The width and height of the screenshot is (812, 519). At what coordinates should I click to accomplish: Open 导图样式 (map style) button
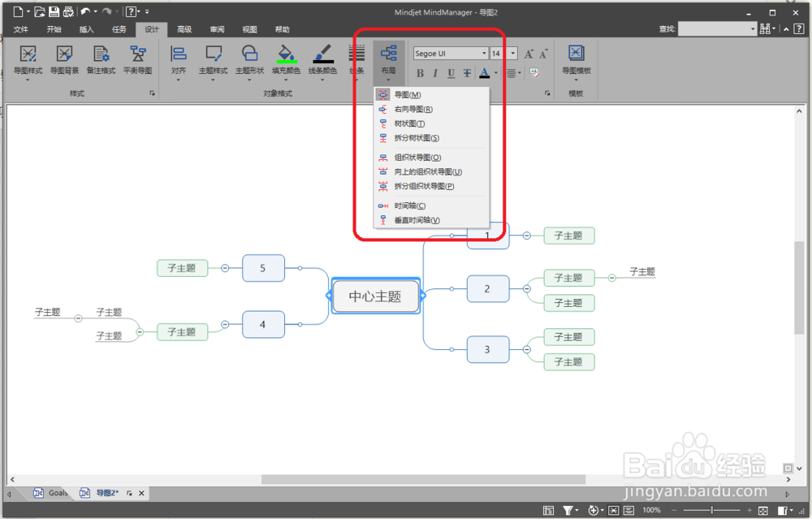(x=28, y=61)
